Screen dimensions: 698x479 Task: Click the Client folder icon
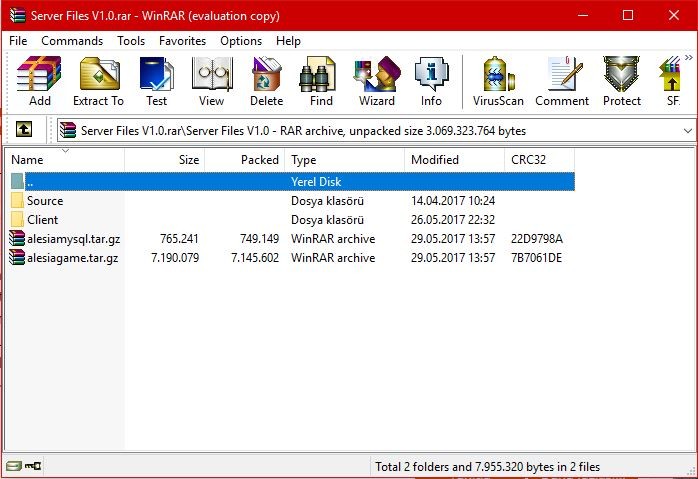click(x=17, y=219)
